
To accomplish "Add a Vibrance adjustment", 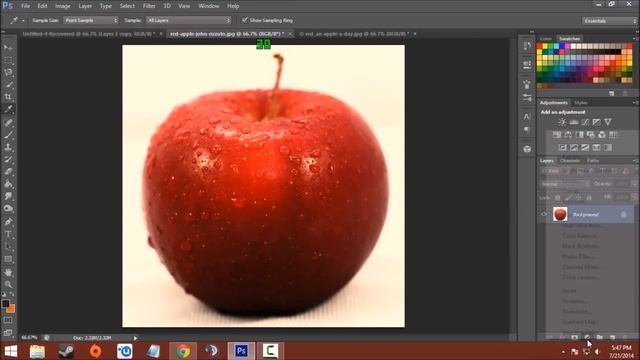I will tap(608, 122).
